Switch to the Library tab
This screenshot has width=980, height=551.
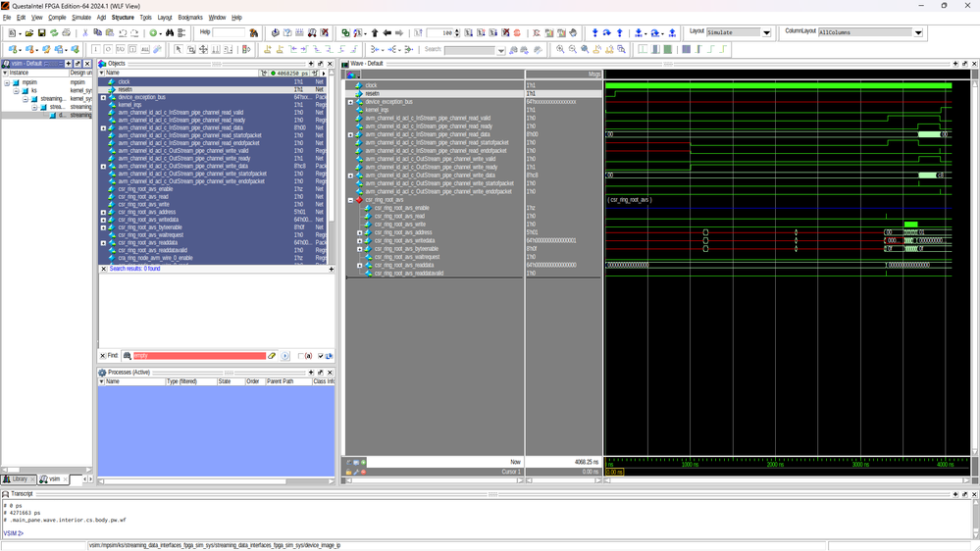(18, 479)
